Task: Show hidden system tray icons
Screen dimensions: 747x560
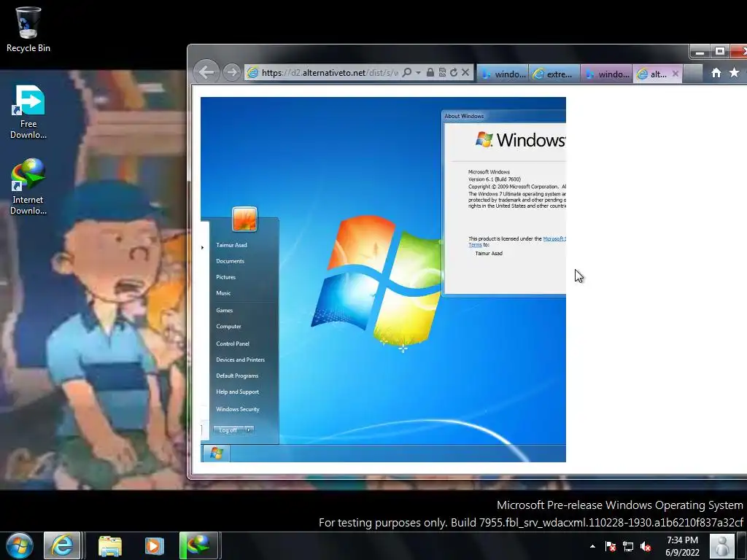Action: (x=592, y=546)
